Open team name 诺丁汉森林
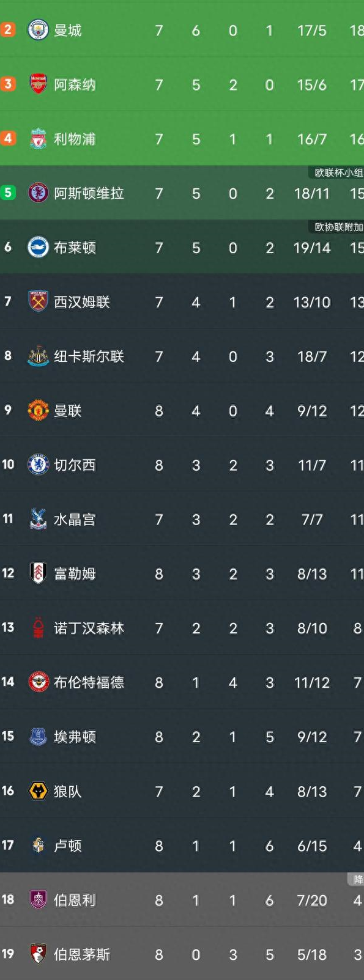The height and width of the screenshot is (980, 364). [x=89, y=628]
